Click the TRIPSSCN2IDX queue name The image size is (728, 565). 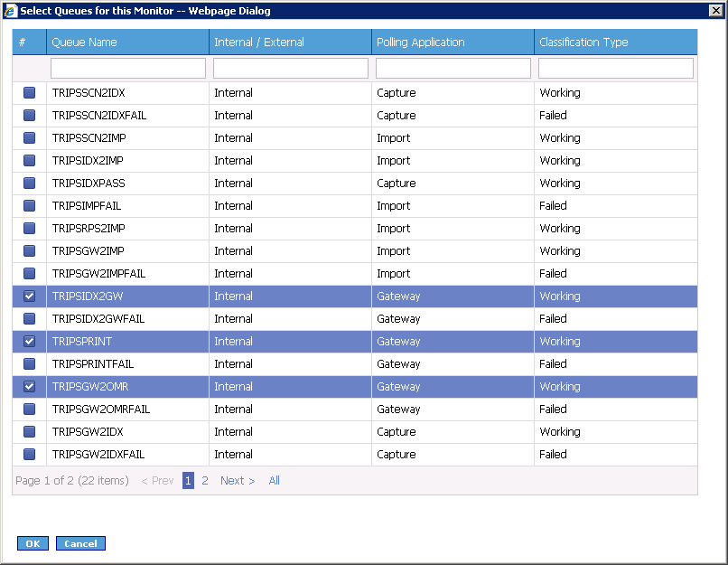(89, 93)
